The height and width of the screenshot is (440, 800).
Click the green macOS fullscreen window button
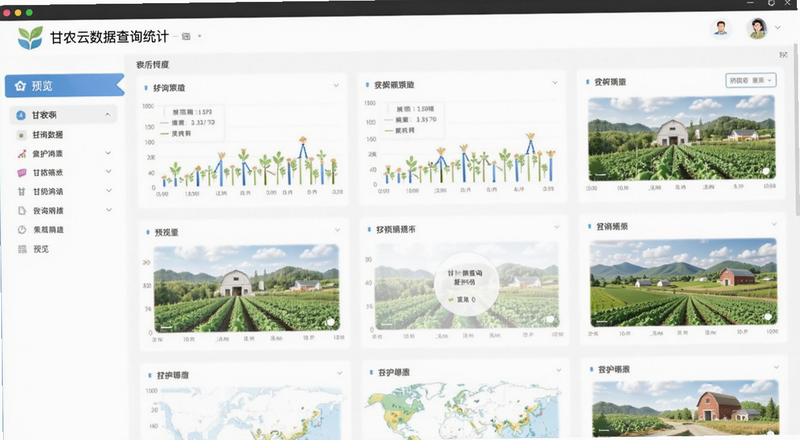pos(29,12)
